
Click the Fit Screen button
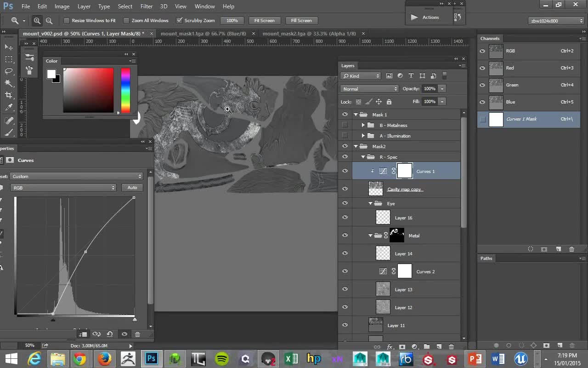click(265, 21)
